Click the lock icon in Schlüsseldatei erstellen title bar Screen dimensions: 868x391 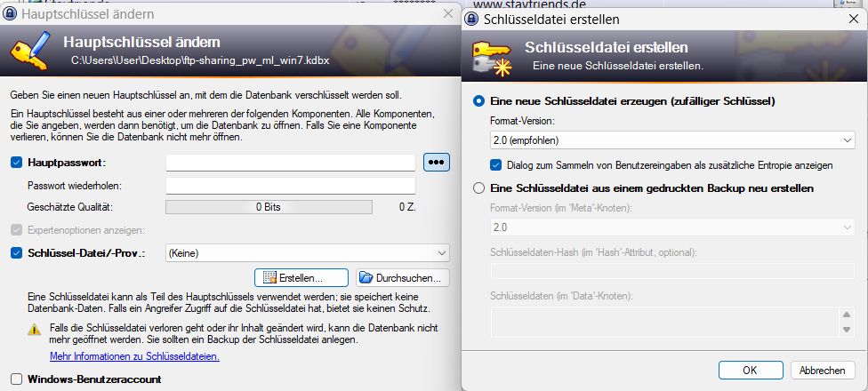[x=472, y=20]
